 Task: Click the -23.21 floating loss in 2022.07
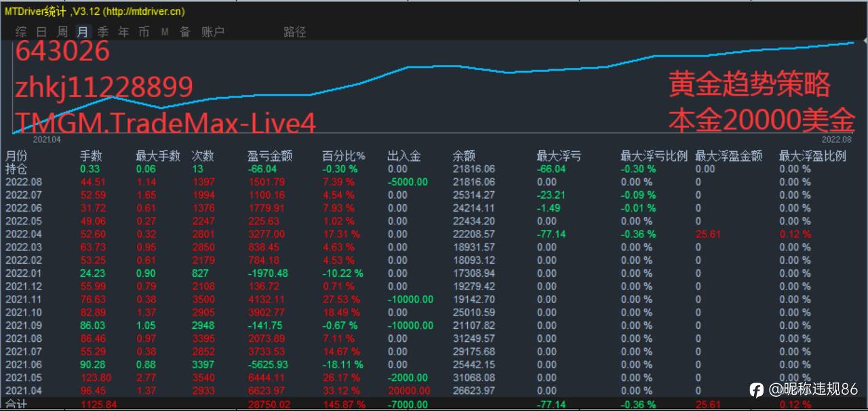[551, 195]
